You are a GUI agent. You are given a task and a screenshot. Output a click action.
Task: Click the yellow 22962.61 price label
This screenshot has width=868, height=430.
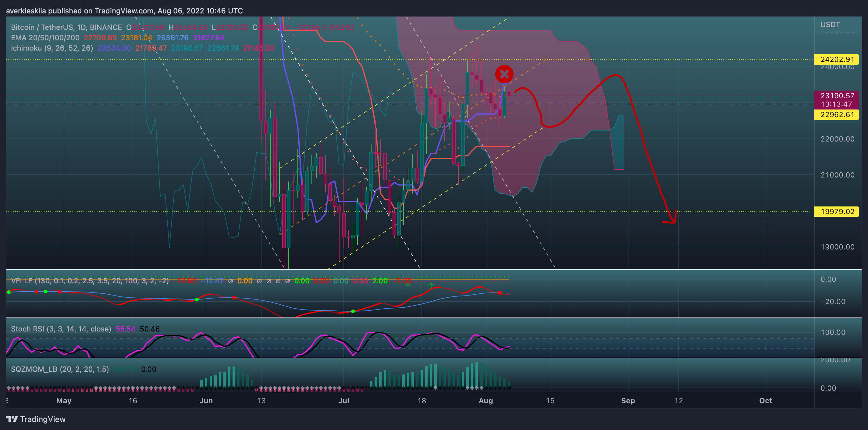(837, 115)
